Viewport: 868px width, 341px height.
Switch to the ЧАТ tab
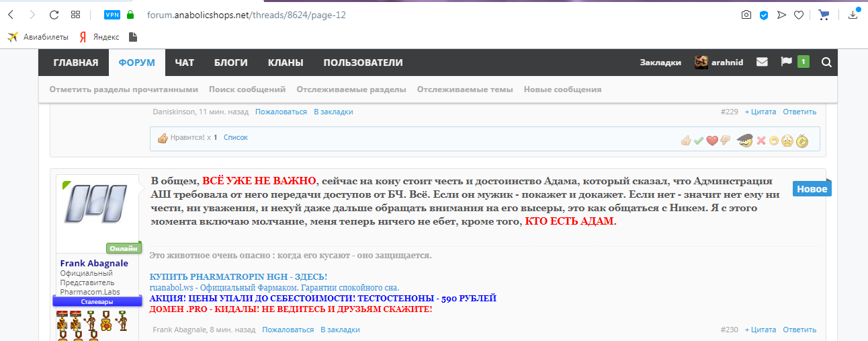pos(184,63)
